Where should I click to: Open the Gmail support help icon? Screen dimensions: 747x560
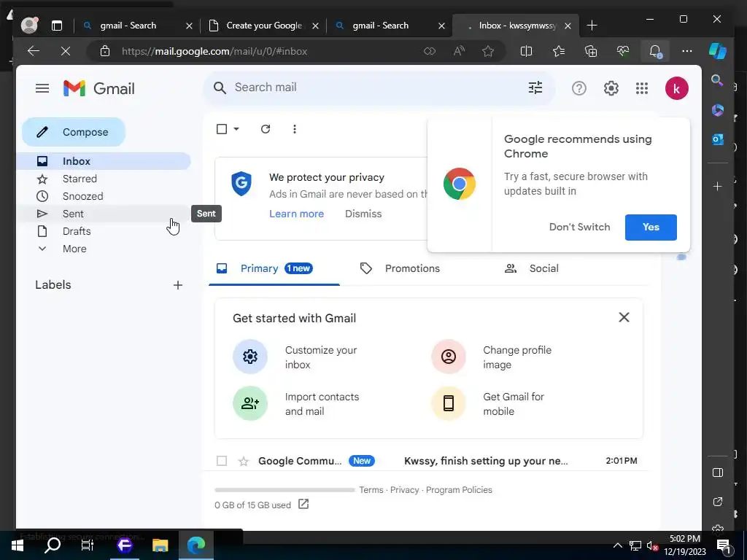578,88
